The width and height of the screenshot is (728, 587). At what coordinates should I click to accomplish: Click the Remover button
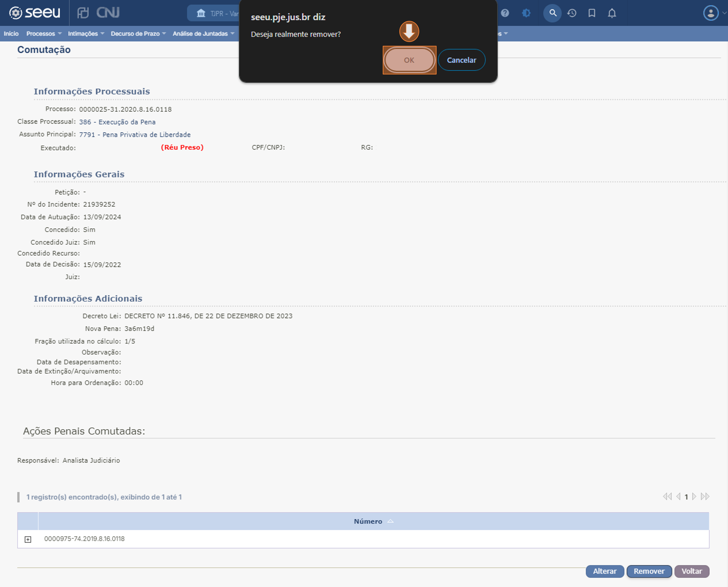(x=649, y=571)
